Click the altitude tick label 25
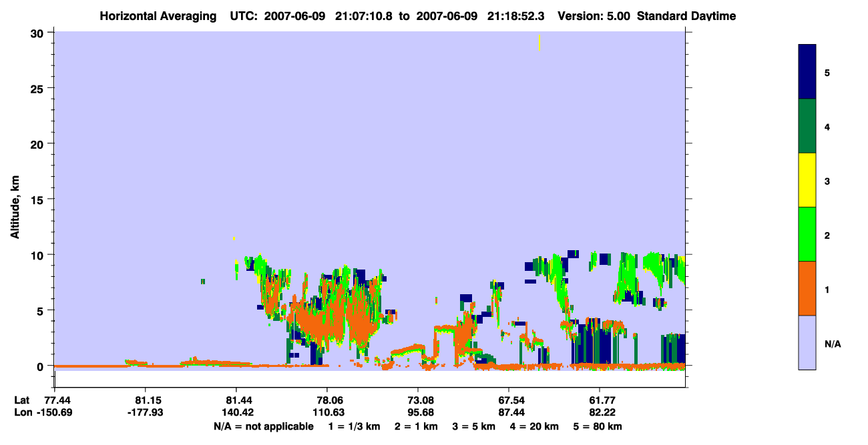The width and height of the screenshot is (868, 445). pyautogui.click(x=39, y=88)
